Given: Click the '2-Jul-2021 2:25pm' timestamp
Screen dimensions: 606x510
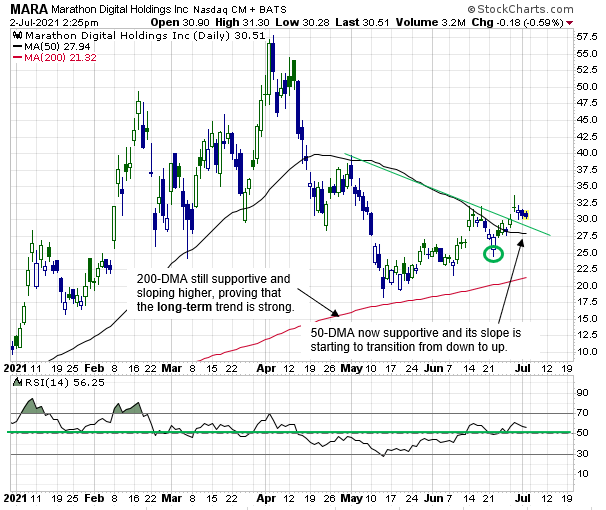Looking at the screenshot, I should (54, 23).
